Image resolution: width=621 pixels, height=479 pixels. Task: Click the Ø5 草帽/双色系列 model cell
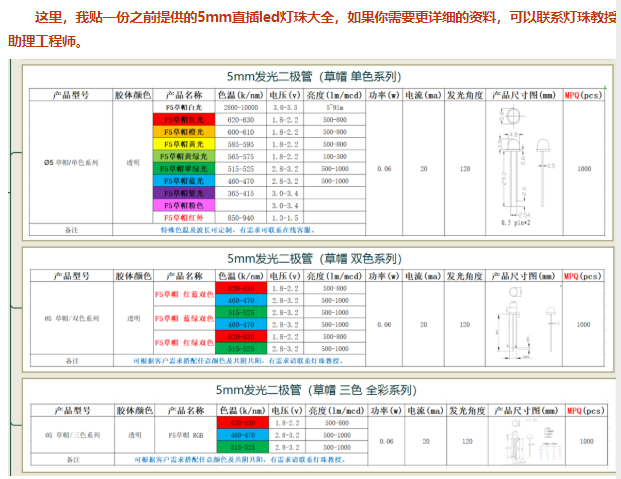pyautogui.click(x=72, y=318)
